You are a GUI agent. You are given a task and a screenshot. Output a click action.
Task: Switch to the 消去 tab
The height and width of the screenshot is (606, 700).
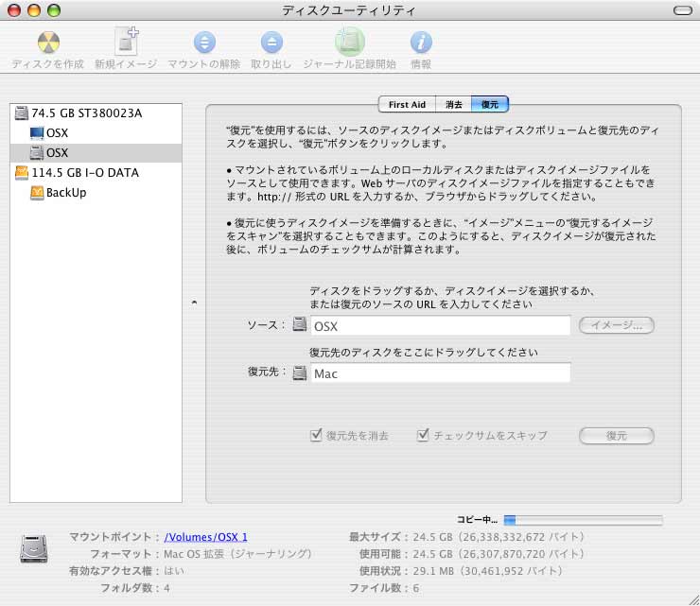tap(454, 105)
